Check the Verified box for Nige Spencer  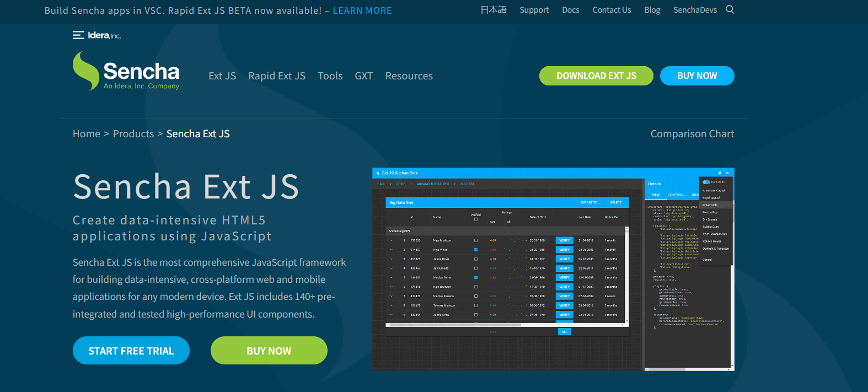(476, 287)
